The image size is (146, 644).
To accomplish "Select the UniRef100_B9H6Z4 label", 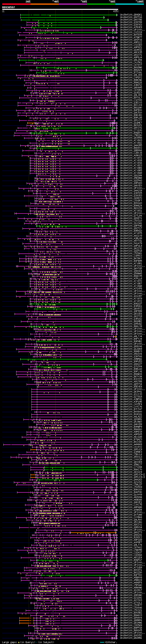I will click(x=131, y=206).
